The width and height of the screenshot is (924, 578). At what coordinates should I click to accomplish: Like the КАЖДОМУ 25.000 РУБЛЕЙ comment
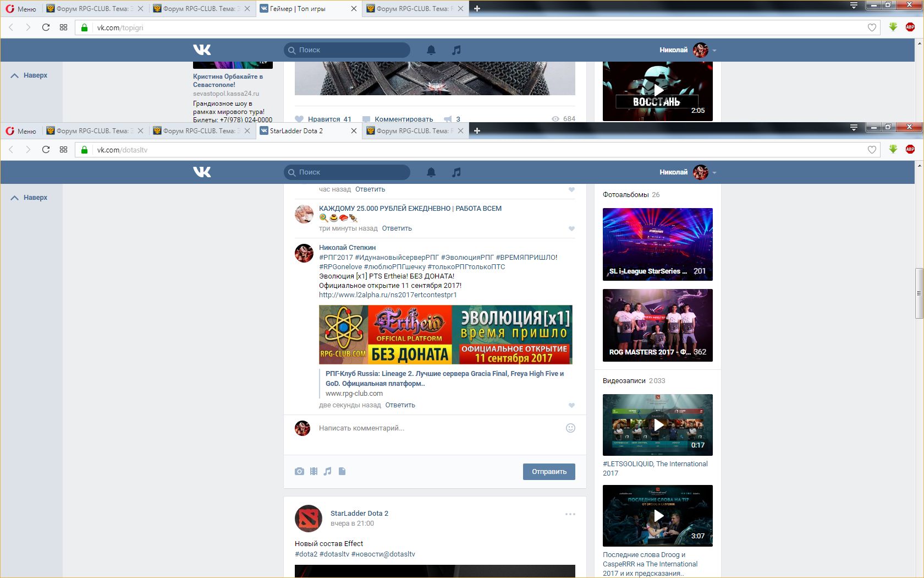571,228
